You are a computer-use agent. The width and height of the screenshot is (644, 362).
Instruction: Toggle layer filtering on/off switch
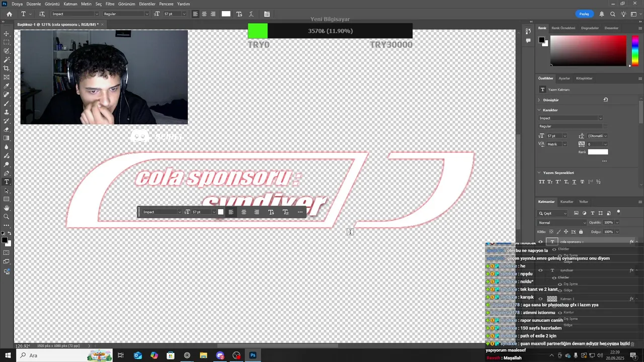(x=618, y=212)
